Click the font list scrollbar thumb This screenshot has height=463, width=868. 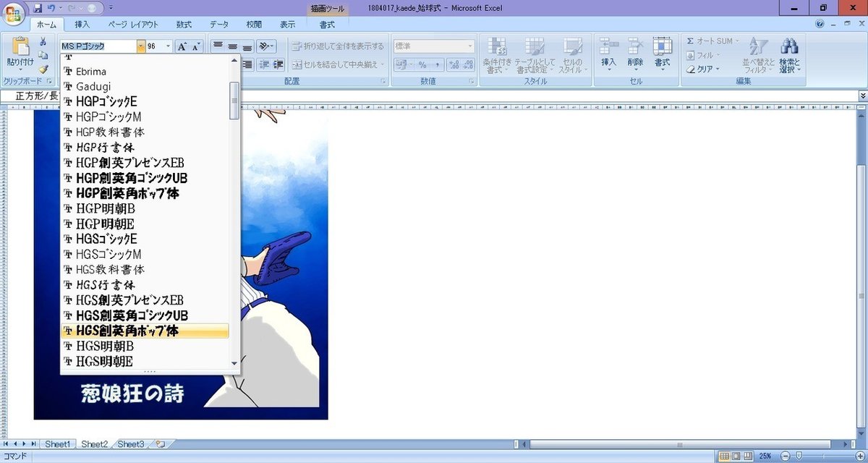[x=234, y=101]
